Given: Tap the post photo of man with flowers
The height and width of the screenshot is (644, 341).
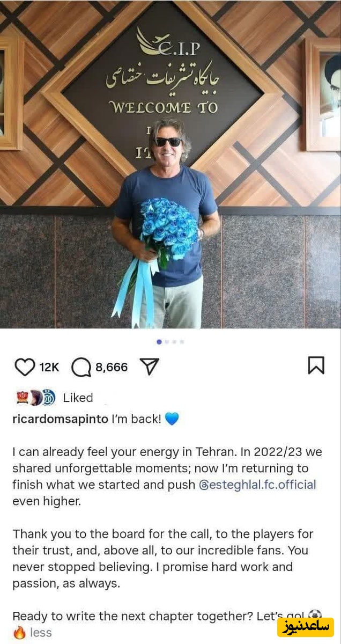Looking at the screenshot, I should [171, 164].
